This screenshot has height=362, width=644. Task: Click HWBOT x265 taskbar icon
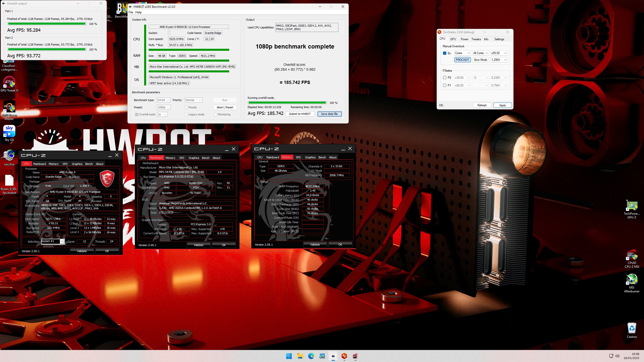(x=333, y=356)
